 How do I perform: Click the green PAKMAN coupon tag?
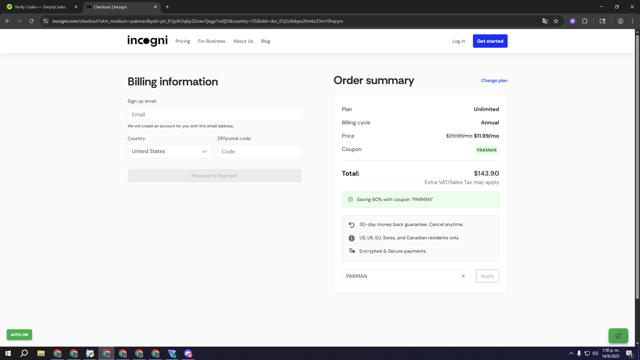[486, 150]
